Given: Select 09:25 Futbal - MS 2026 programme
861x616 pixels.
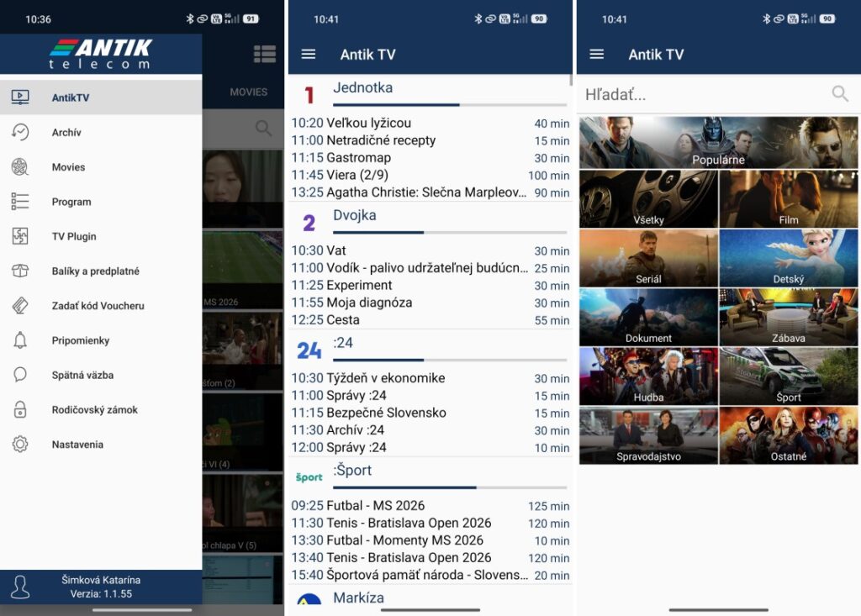Looking at the screenshot, I should (x=430, y=506).
